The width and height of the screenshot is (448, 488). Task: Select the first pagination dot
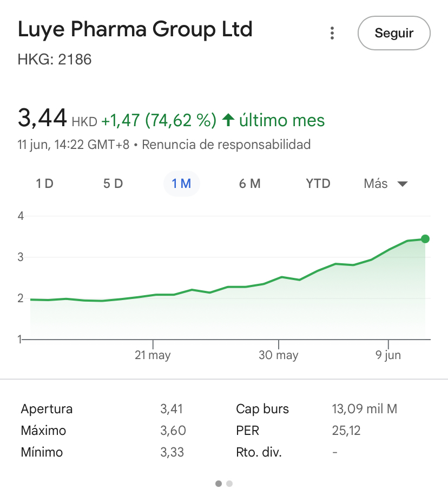pos(219,483)
